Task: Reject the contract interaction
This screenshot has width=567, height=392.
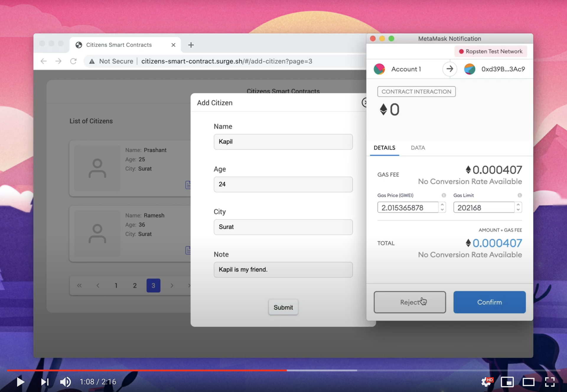Action: [x=410, y=302]
